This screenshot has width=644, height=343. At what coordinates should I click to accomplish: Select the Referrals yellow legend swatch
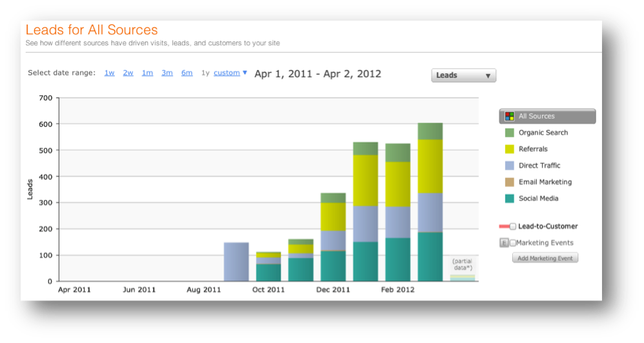pyautogui.click(x=509, y=149)
